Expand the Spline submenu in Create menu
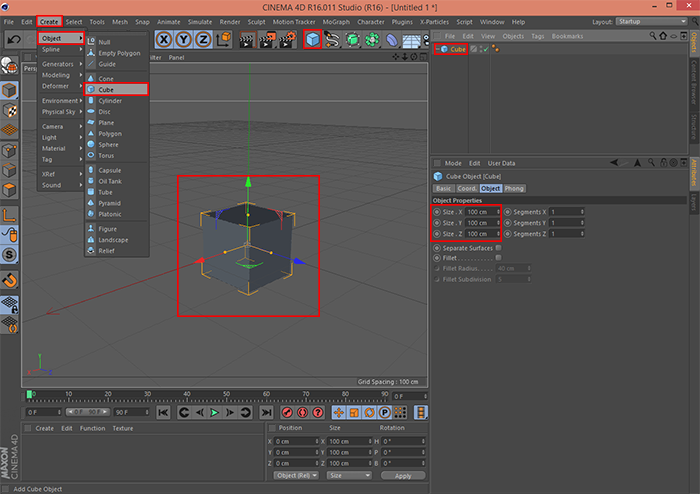 click(61, 50)
